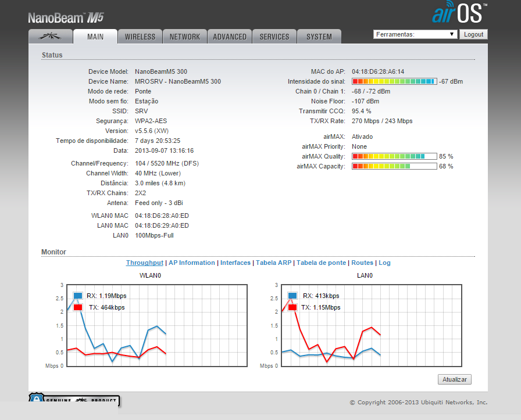Select the Noise Floor value -107 dBm
The height and width of the screenshot is (420, 521).
click(x=366, y=101)
